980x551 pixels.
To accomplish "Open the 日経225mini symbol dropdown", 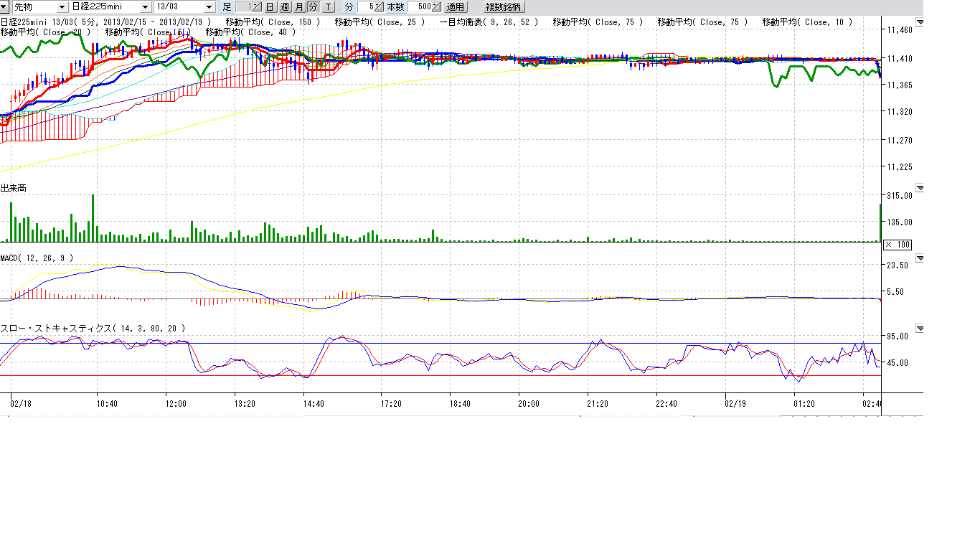I will pos(110,7).
